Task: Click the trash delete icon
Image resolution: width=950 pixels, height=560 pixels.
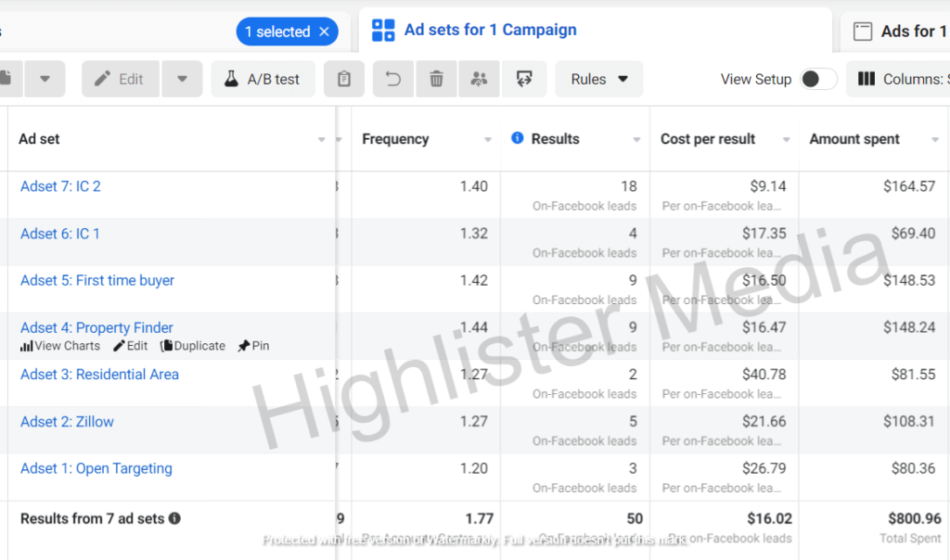Action: 436,80
